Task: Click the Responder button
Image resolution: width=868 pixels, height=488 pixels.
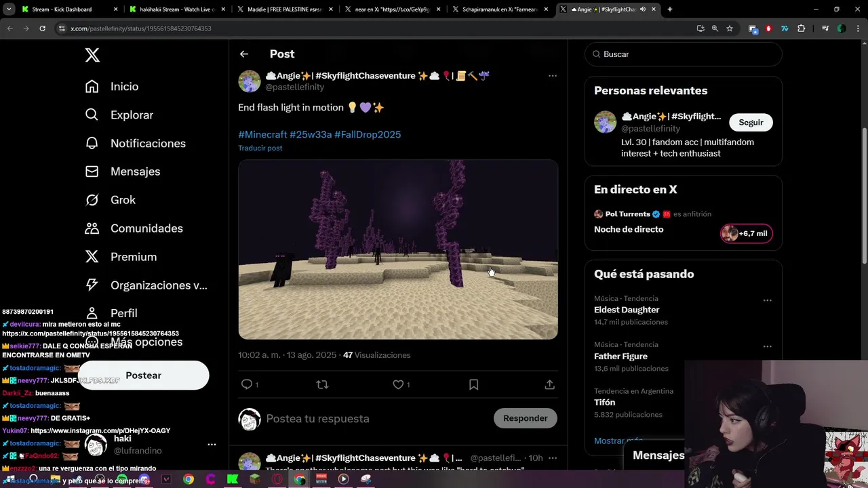Action: click(525, 418)
